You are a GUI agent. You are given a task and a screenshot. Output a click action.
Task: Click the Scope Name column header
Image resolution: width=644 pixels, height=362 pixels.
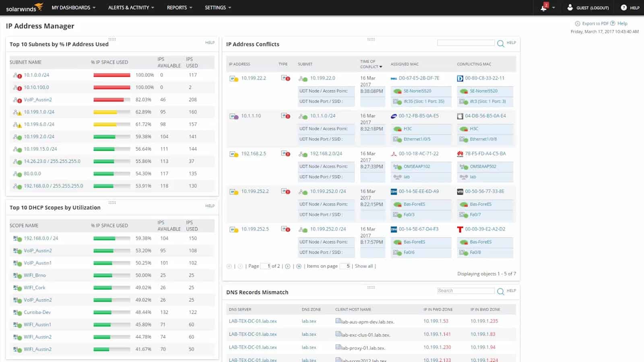24,226
